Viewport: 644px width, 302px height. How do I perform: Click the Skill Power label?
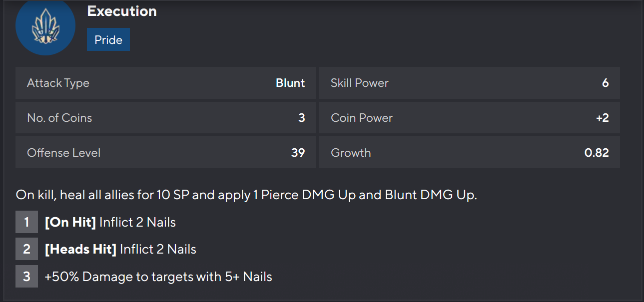coord(360,83)
